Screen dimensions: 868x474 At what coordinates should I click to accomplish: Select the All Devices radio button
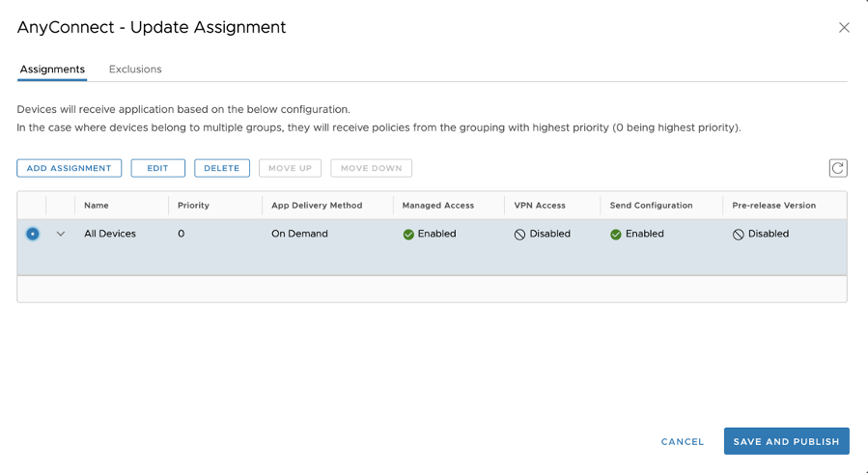pos(33,234)
